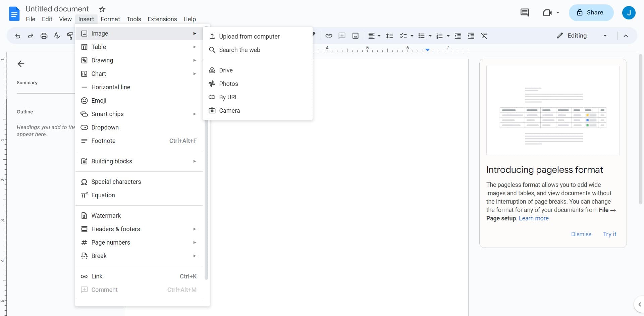The image size is (644, 316).
Task: Start a video call from the Meet icon
Action: [x=548, y=12]
